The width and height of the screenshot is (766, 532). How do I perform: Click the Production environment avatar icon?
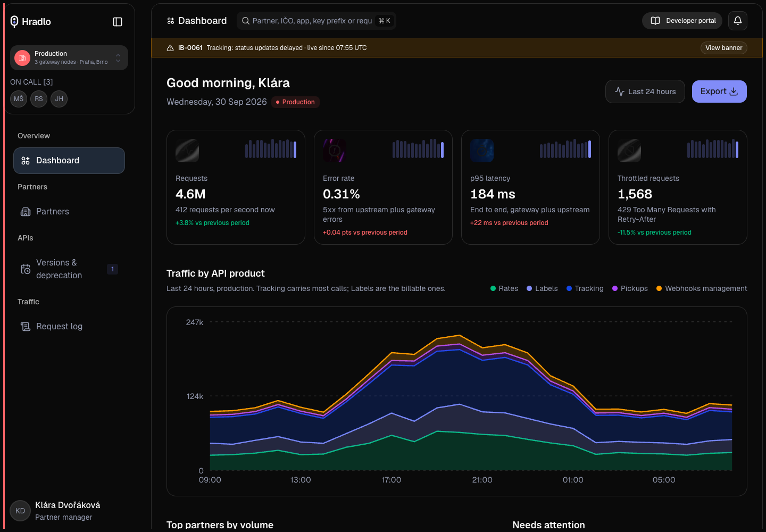click(x=22, y=57)
